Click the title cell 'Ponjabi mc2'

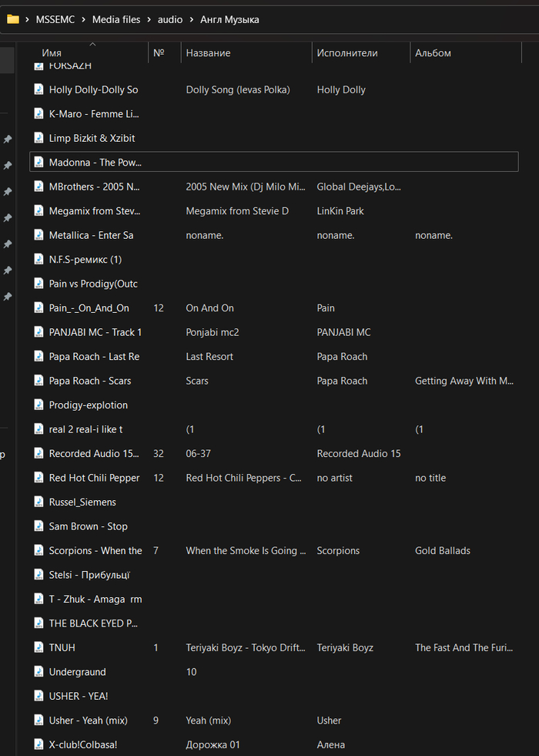point(213,332)
